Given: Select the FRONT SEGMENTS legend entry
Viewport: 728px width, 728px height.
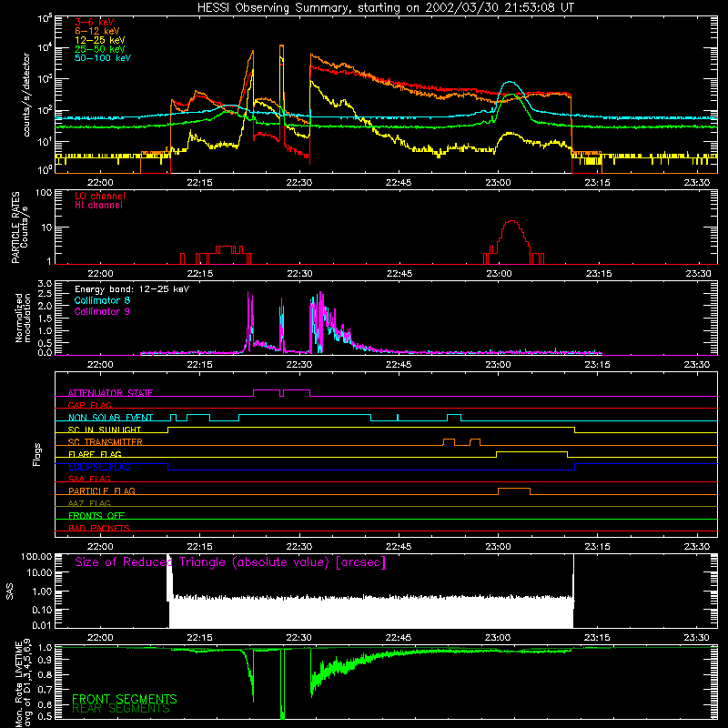Looking at the screenshot, I should pyautogui.click(x=125, y=699).
